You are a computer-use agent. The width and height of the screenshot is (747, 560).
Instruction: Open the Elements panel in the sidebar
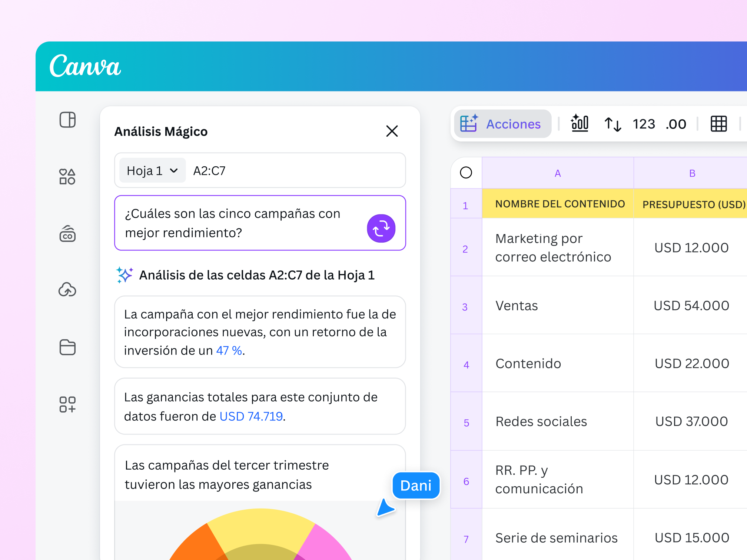67,177
